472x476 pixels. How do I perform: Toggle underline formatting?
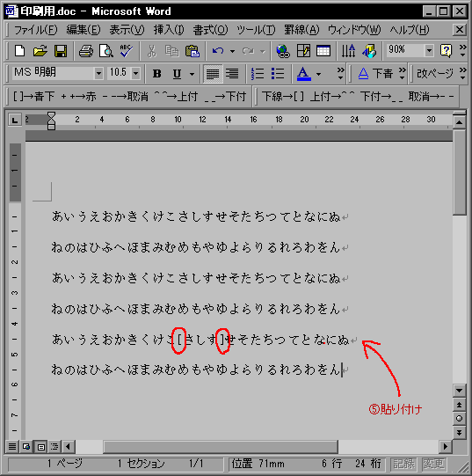click(x=177, y=73)
